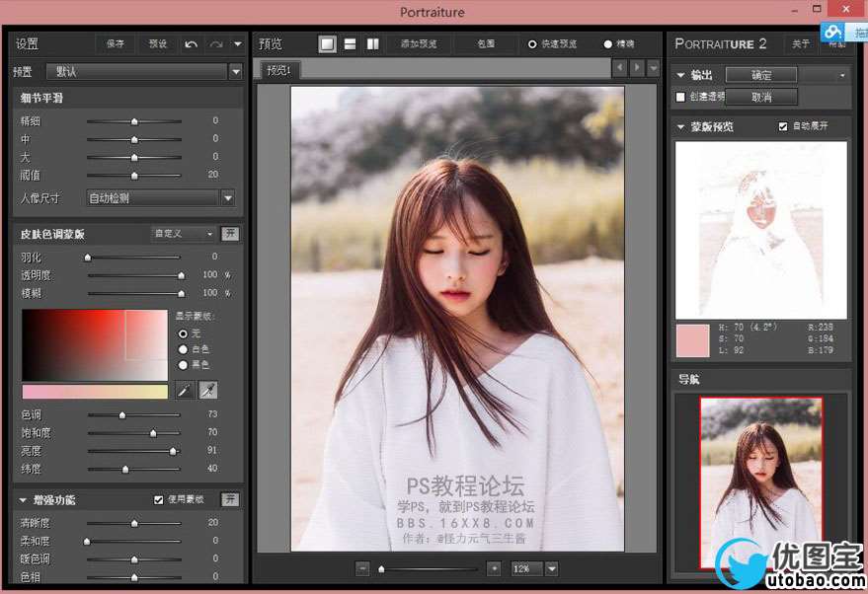Screen dimensions: 868x594
Task: Switch to horizontal split preview layout
Action: tap(350, 44)
